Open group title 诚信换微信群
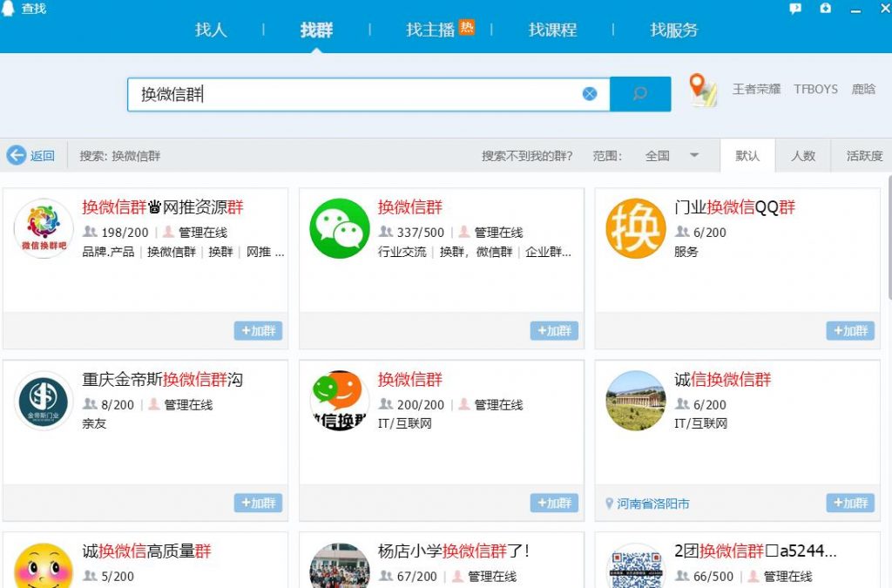Screen dimensions: 892x588 [x=722, y=379]
